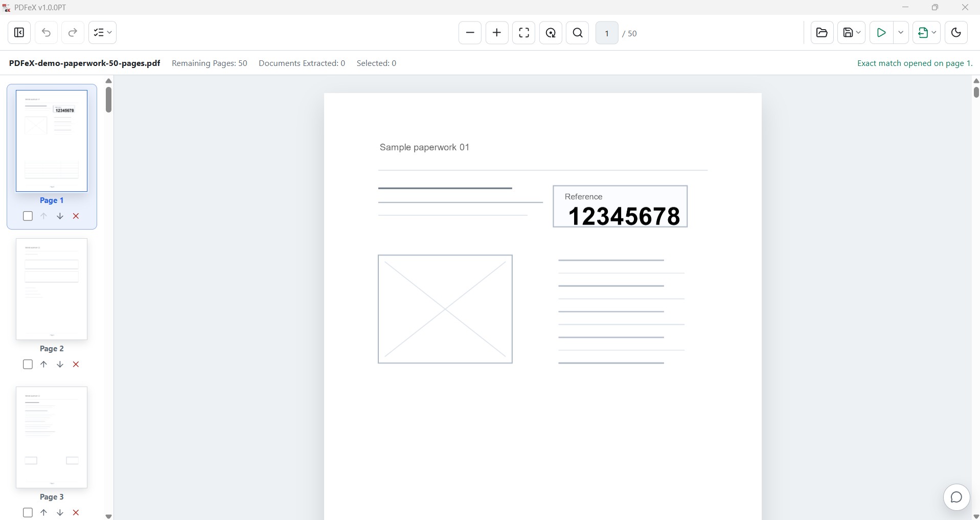
Task: Delete Page 1 with the red X
Action: click(76, 216)
